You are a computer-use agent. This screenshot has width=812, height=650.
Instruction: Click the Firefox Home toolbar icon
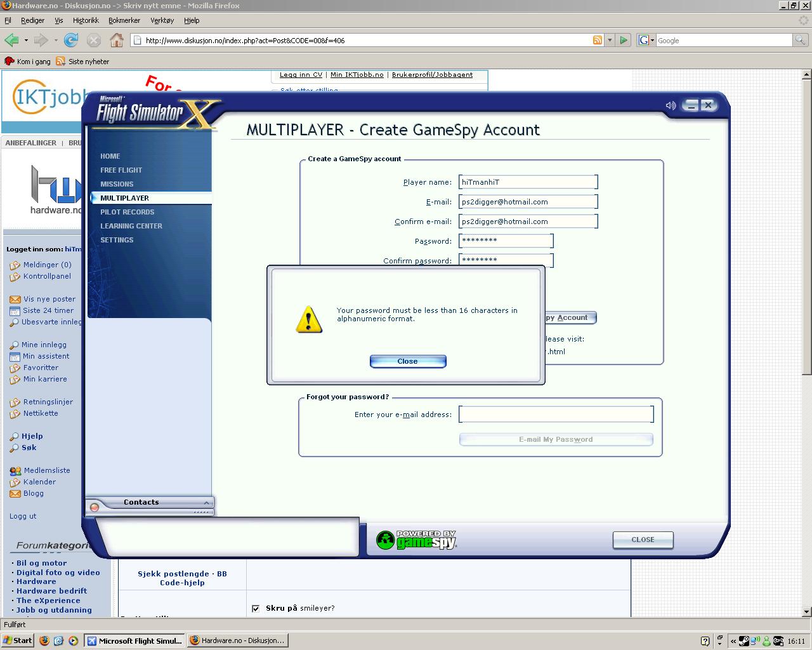(116, 40)
